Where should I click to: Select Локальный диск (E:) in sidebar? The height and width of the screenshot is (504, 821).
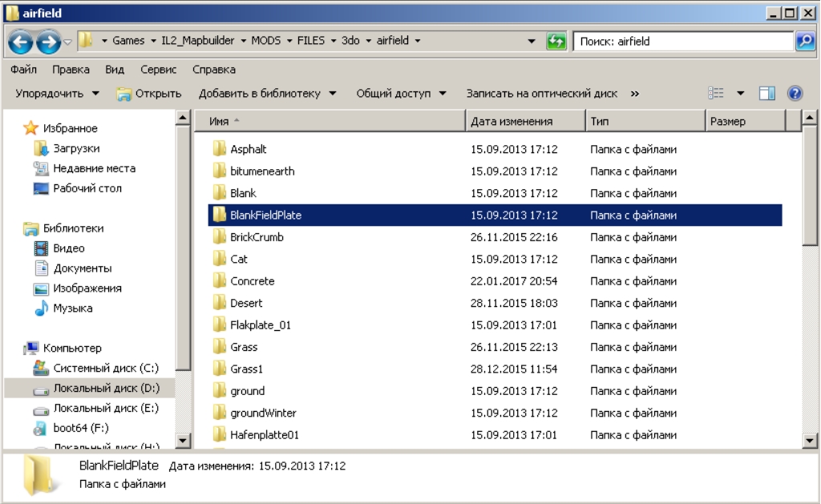(x=106, y=408)
